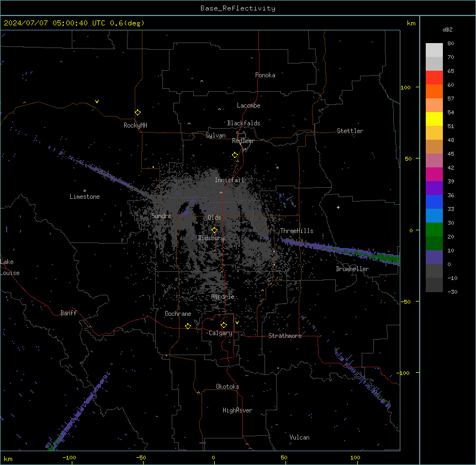
Task: Click the white plus marker north of Drumheller
Action: click(338, 207)
